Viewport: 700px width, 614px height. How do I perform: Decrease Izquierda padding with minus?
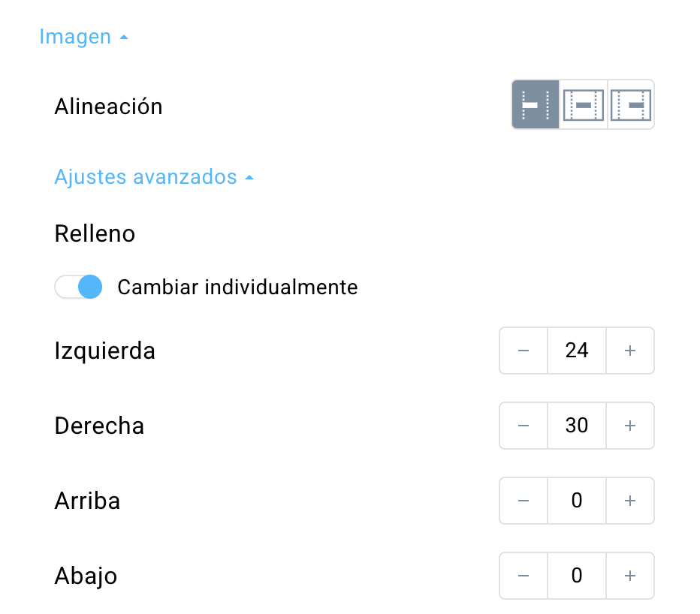click(523, 351)
